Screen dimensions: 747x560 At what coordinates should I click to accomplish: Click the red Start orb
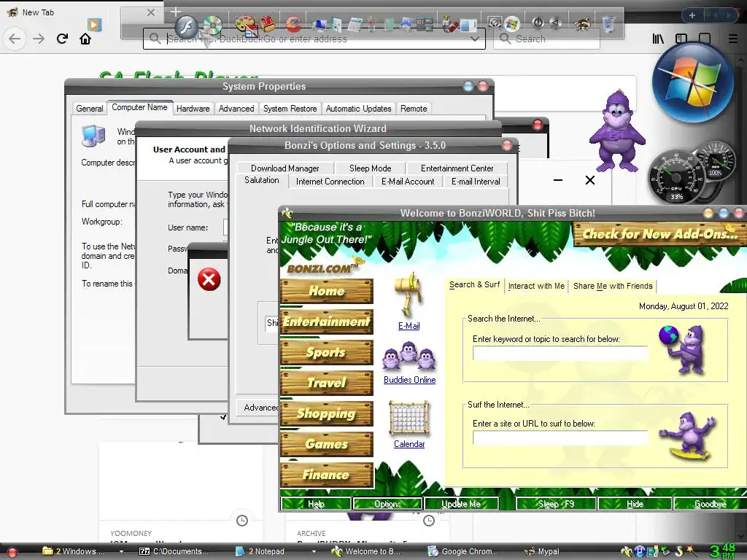12,553
